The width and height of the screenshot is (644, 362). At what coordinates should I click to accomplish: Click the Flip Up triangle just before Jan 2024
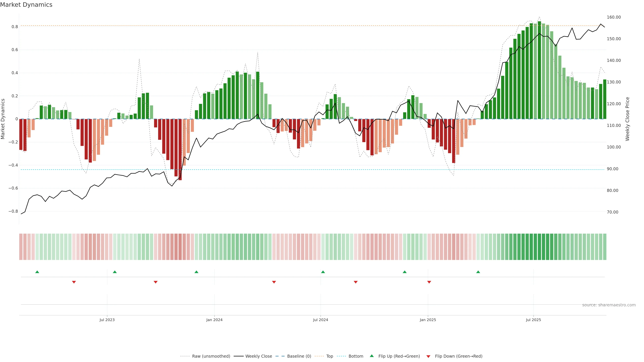coord(196,272)
